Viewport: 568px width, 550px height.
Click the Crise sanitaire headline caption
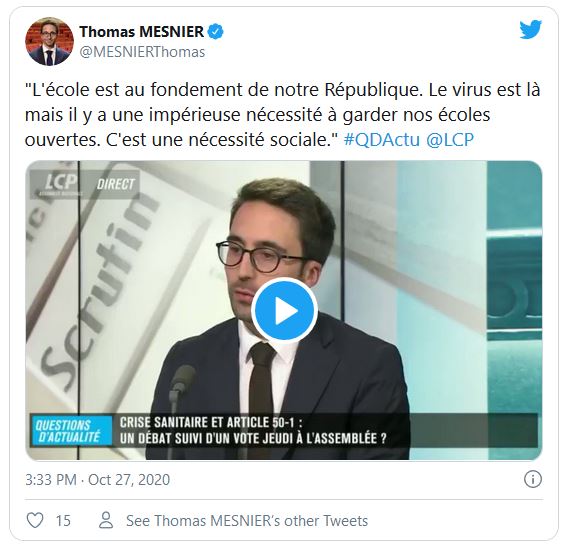(253, 430)
